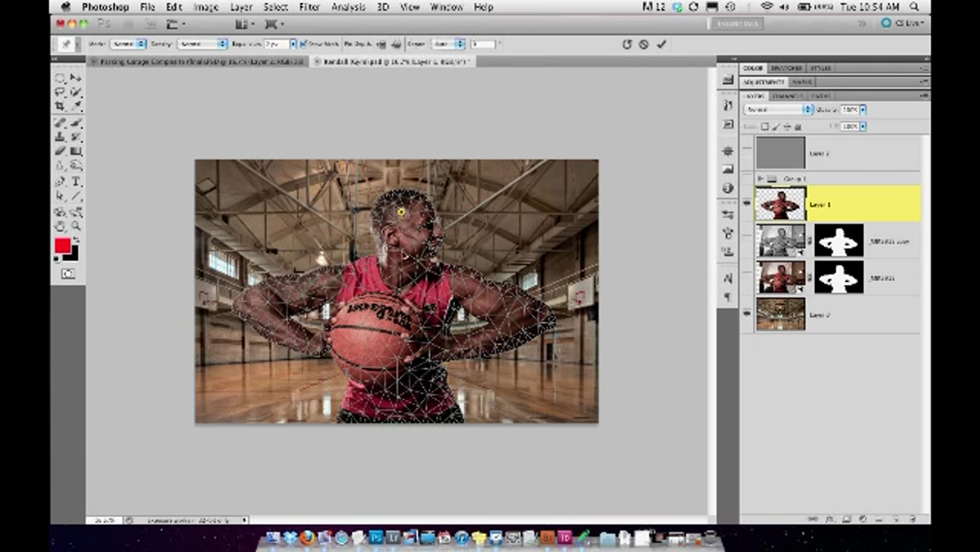
Task: Select the Path Selection arrow tool
Action: click(x=60, y=196)
